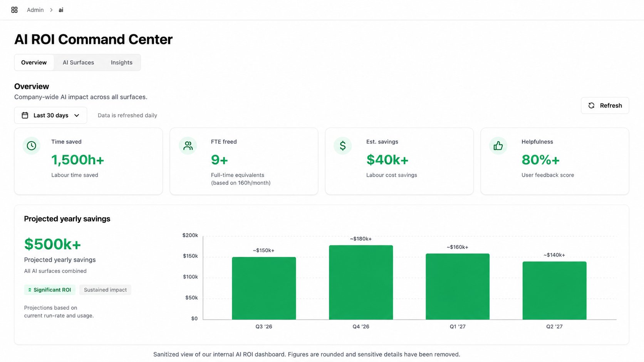The height and width of the screenshot is (362, 644).
Task: Click the Q3 '26 bar in the chart
Action: (x=264, y=288)
